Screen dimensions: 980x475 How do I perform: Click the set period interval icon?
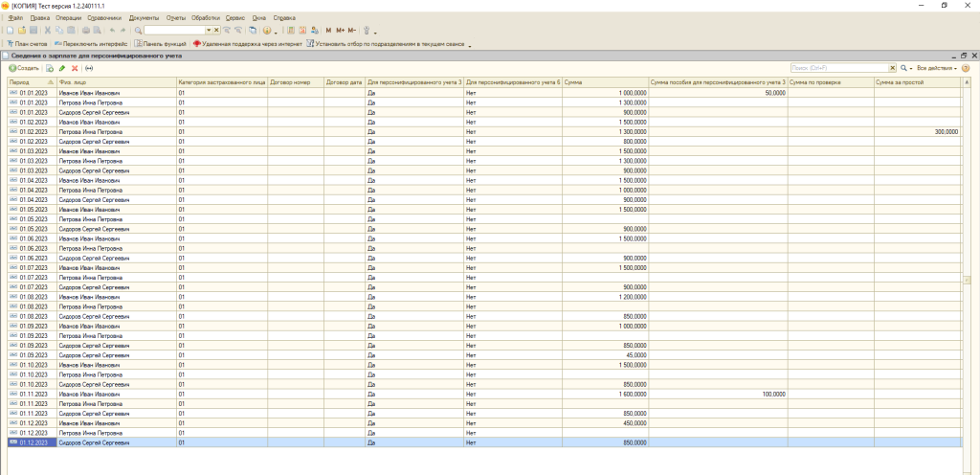point(89,69)
